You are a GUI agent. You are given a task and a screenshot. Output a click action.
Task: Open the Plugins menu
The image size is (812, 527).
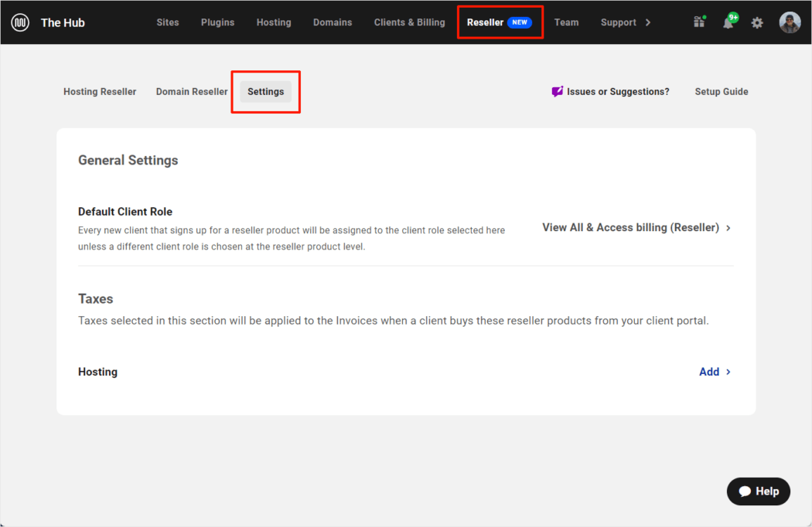coord(217,22)
